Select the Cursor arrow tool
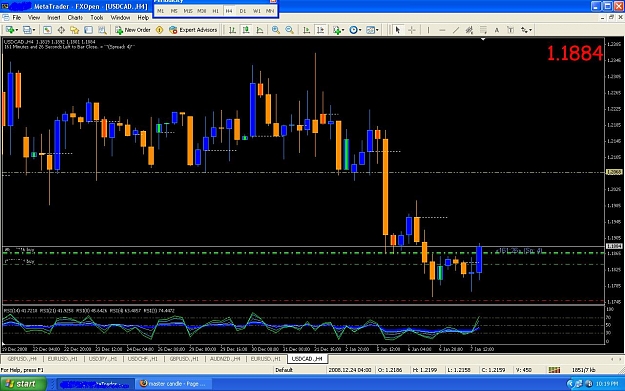 pos(397,30)
